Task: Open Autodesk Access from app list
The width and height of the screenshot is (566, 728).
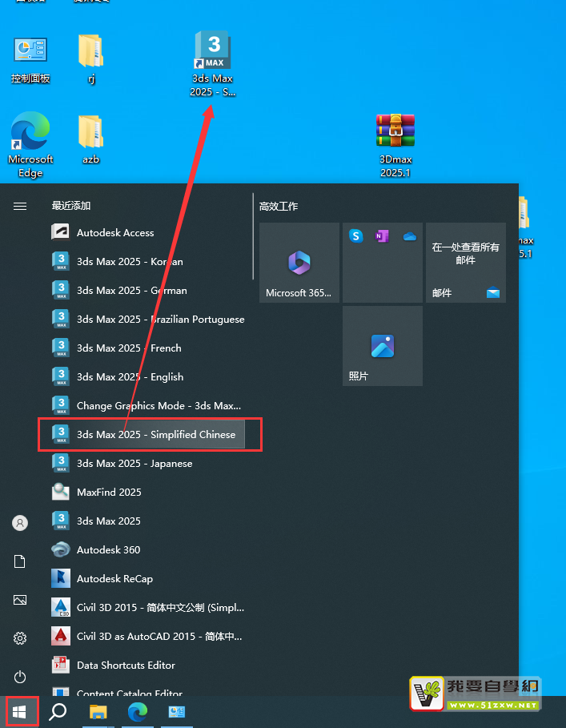Action: click(x=115, y=232)
